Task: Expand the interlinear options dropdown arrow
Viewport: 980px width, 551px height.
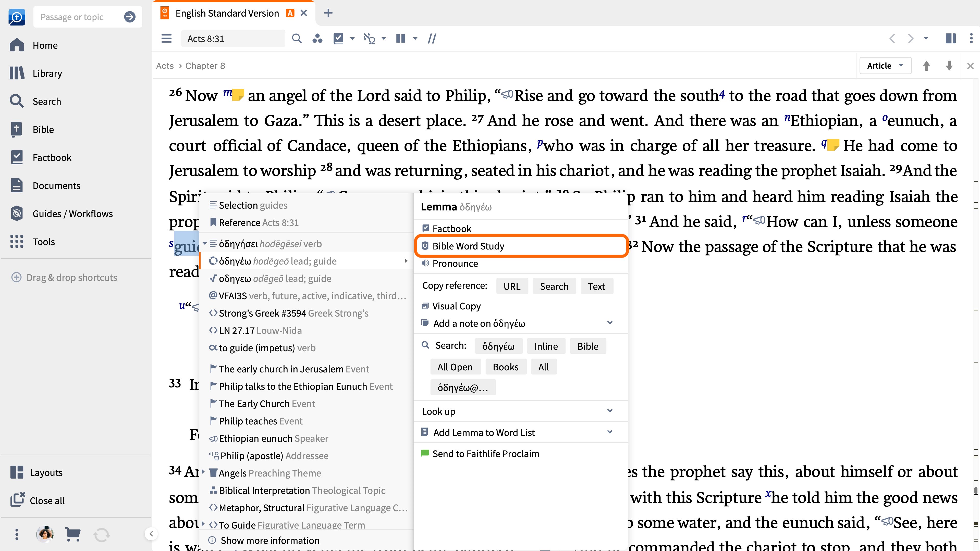Action: pyautogui.click(x=384, y=39)
